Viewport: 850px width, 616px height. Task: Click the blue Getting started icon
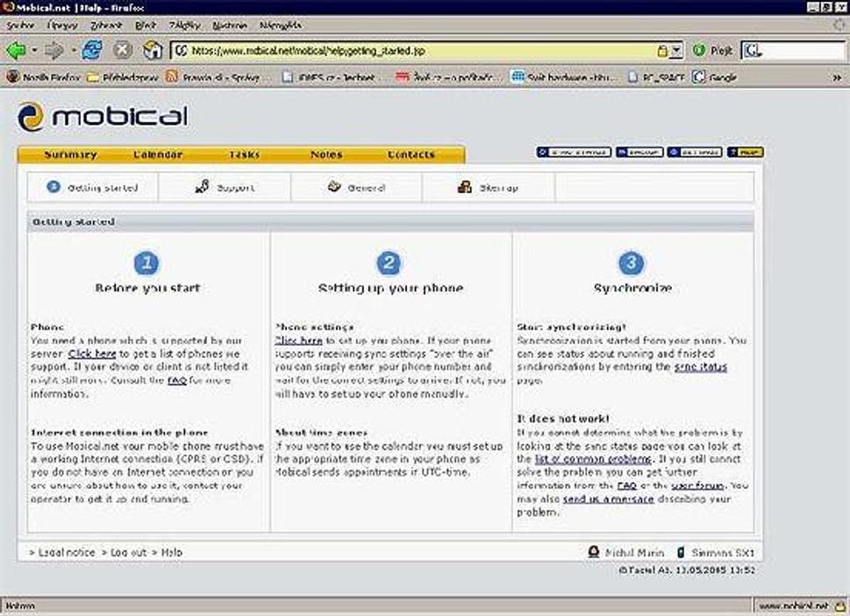54,187
